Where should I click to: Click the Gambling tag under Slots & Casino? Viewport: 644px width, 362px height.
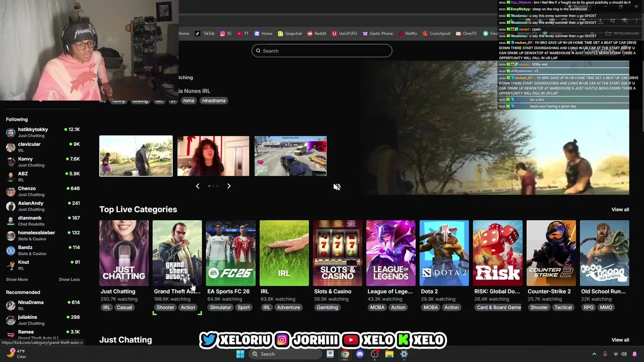pos(327,307)
